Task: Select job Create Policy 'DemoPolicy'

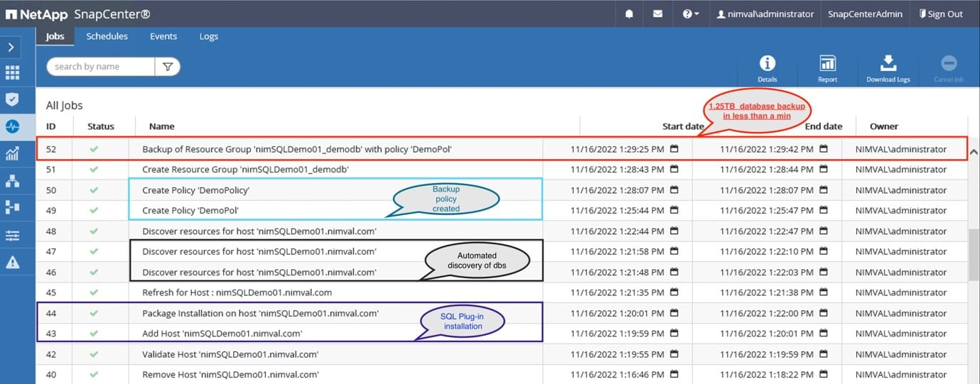Action: tap(502, 190)
